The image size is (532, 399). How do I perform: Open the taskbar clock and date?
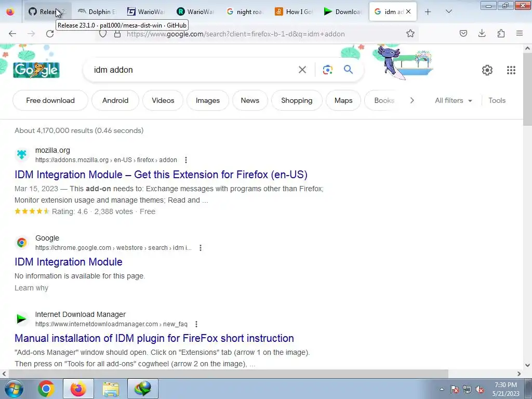click(x=506, y=389)
